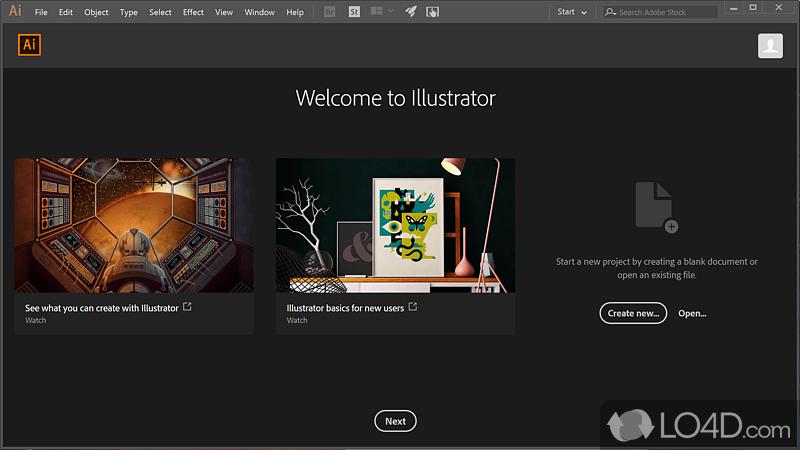Expand the Arrange Documents dropdown arrow
Viewport: 800px width, 450px height.
point(391,11)
